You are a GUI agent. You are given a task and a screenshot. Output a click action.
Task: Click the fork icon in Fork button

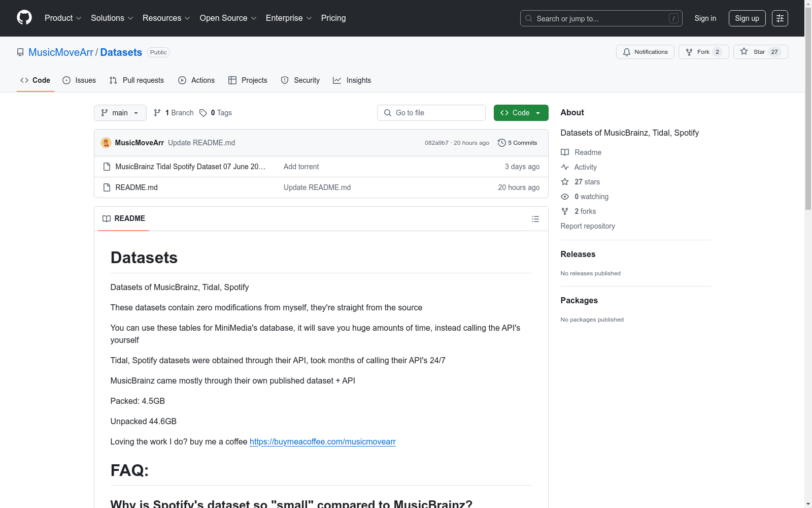tap(689, 52)
